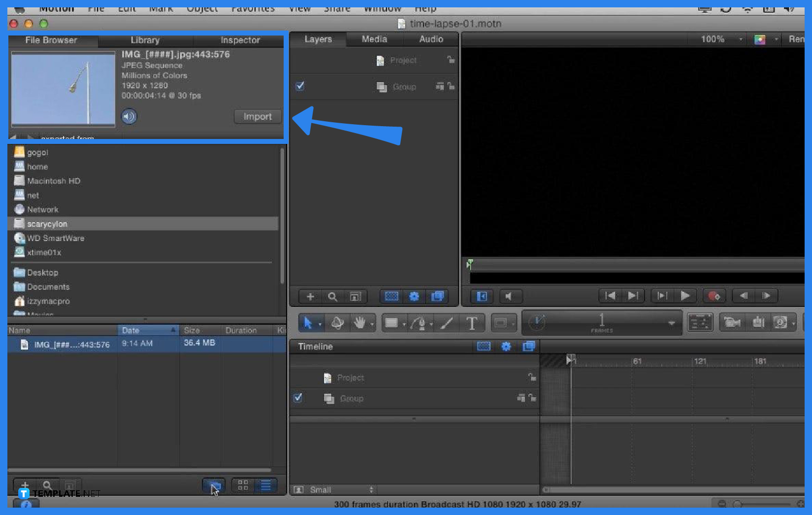Toggle the lock on Timeline Group row

tap(532, 398)
